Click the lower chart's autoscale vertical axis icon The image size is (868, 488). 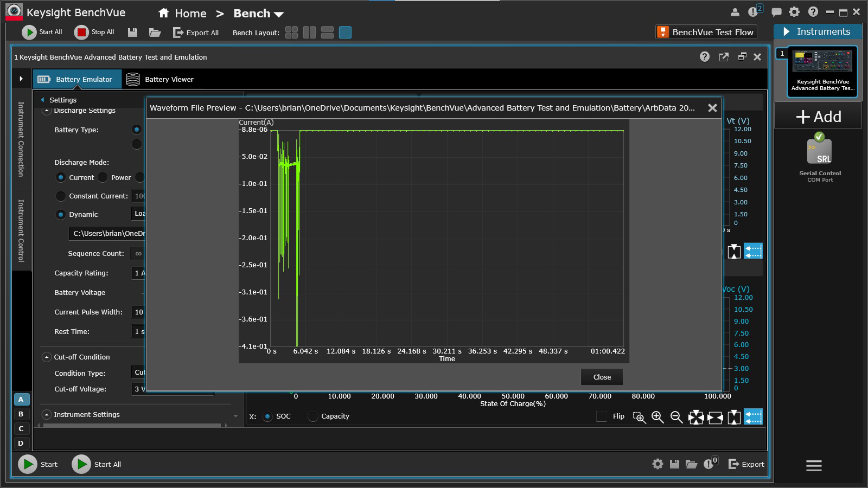click(x=734, y=417)
